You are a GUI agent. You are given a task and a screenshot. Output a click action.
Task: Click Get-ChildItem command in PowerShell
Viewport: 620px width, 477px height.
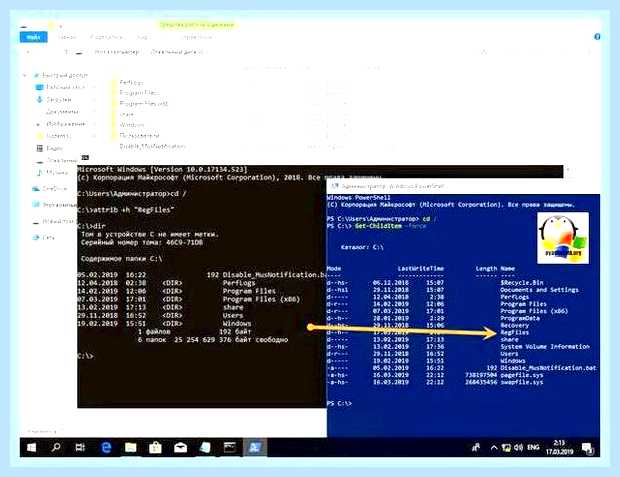(378, 226)
